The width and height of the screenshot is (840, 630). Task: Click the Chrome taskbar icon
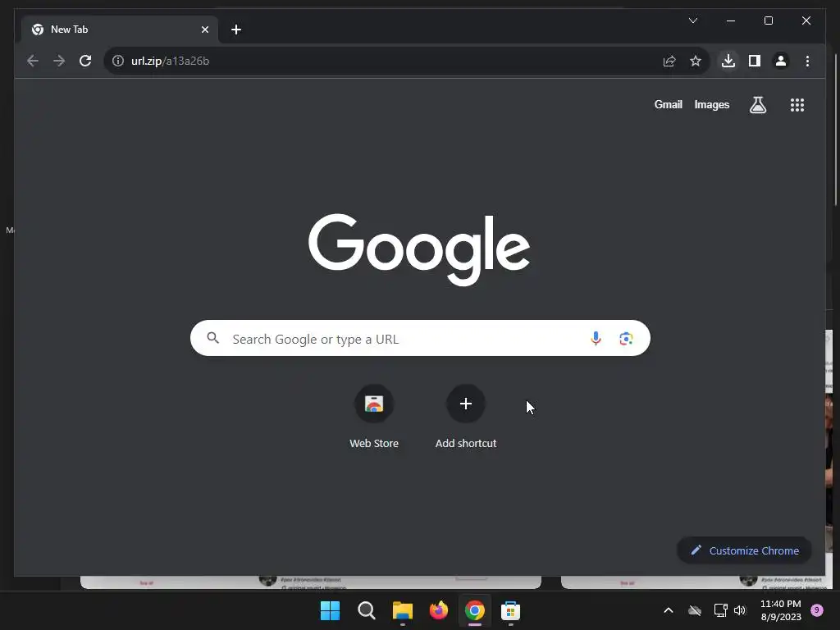click(475, 610)
